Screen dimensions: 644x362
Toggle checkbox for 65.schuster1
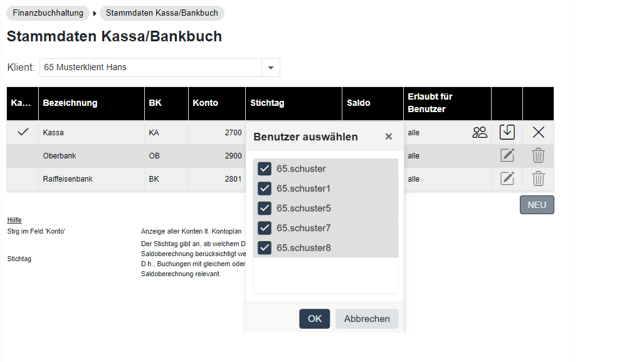(265, 189)
